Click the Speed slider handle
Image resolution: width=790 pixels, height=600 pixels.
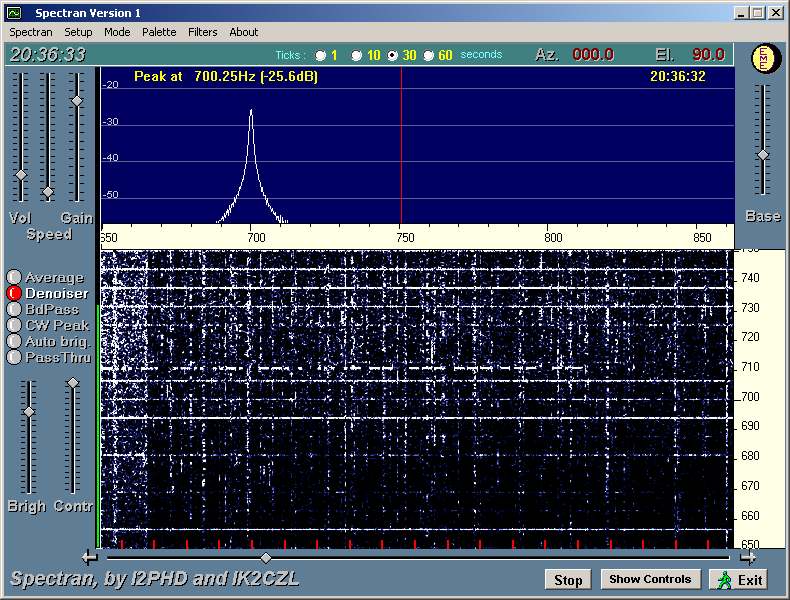(48, 192)
